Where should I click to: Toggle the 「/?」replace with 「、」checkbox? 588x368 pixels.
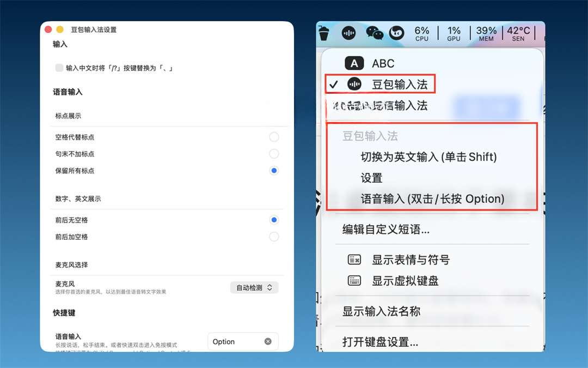coord(59,68)
